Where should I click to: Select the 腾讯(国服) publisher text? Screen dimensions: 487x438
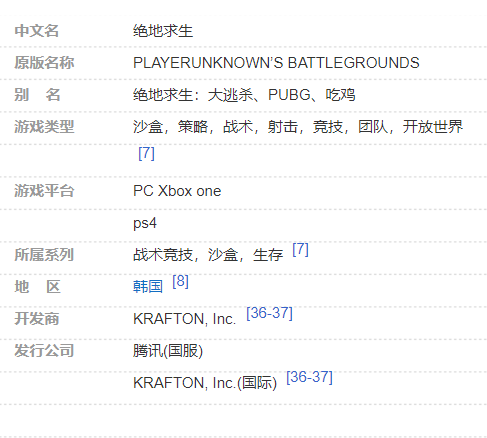(x=168, y=351)
